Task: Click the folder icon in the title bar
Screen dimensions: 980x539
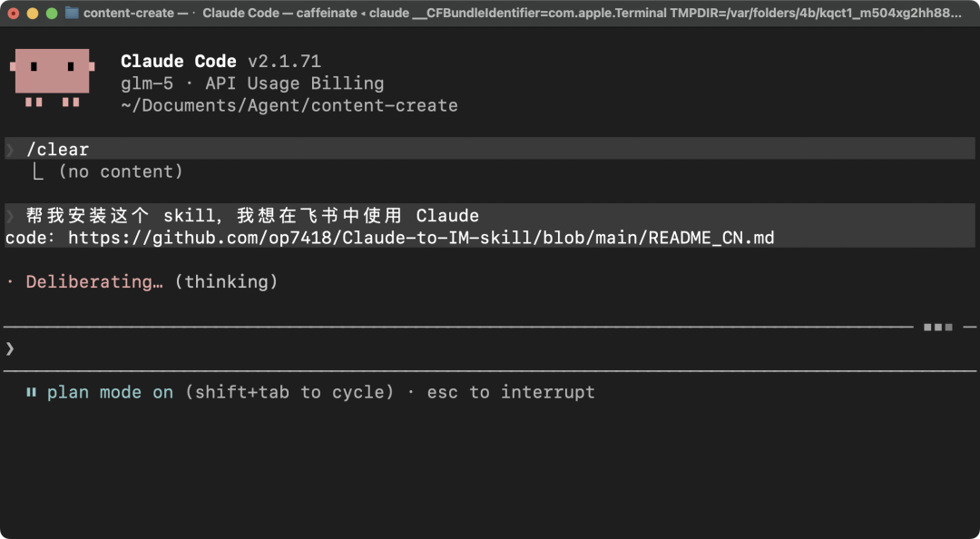Action: pos(72,14)
